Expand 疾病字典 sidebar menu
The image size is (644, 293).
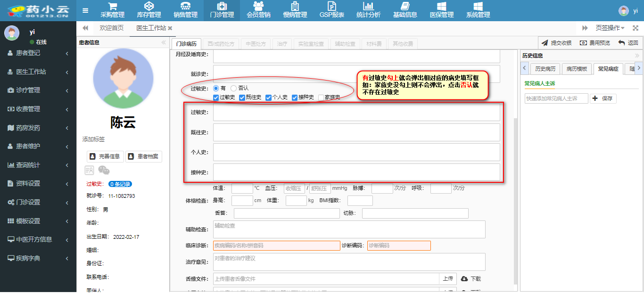pyautogui.click(x=38, y=258)
